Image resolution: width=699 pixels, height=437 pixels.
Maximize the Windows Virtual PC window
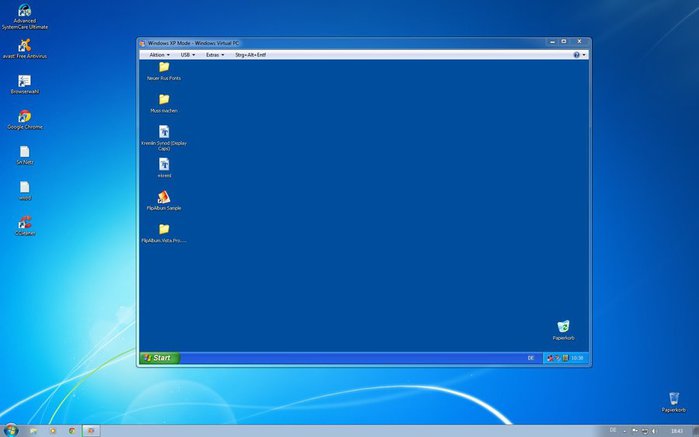563,41
